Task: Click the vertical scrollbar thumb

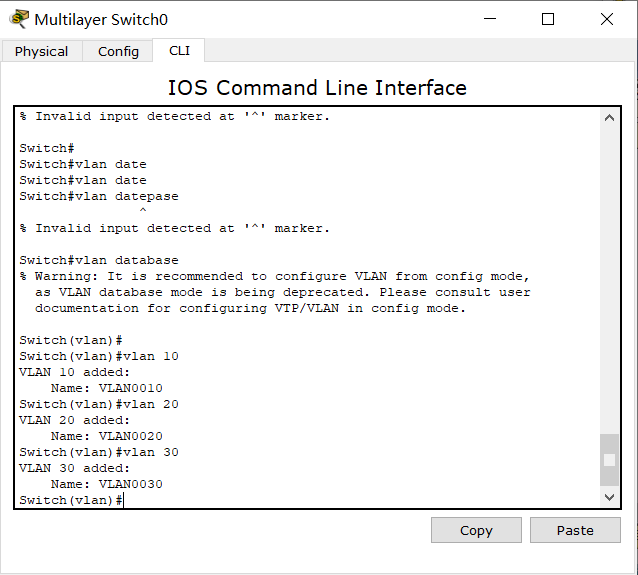Action: 609,460
